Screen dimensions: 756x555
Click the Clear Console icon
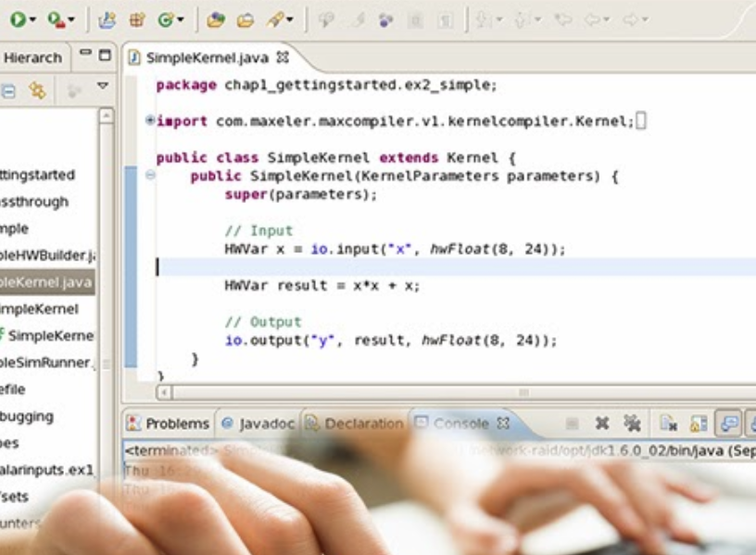668,423
